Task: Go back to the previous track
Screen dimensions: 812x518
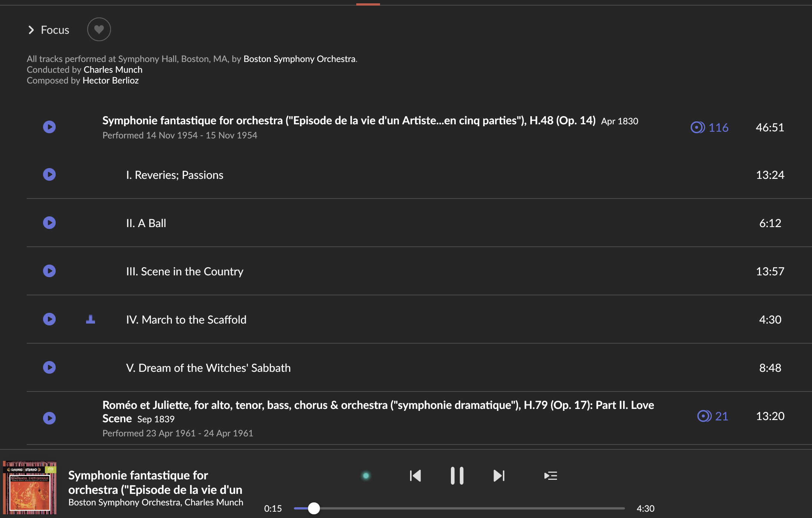Action: (415, 475)
